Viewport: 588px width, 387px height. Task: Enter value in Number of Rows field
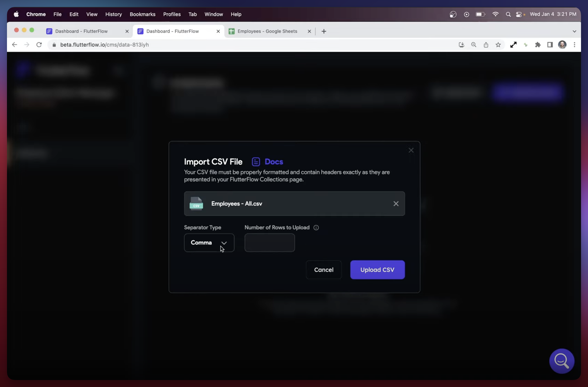(x=270, y=242)
